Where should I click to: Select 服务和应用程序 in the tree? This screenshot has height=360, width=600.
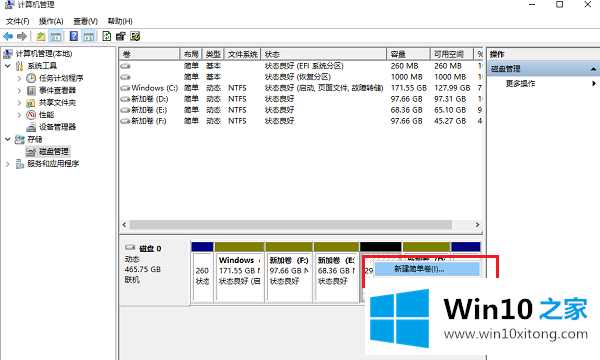pyautogui.click(x=53, y=164)
